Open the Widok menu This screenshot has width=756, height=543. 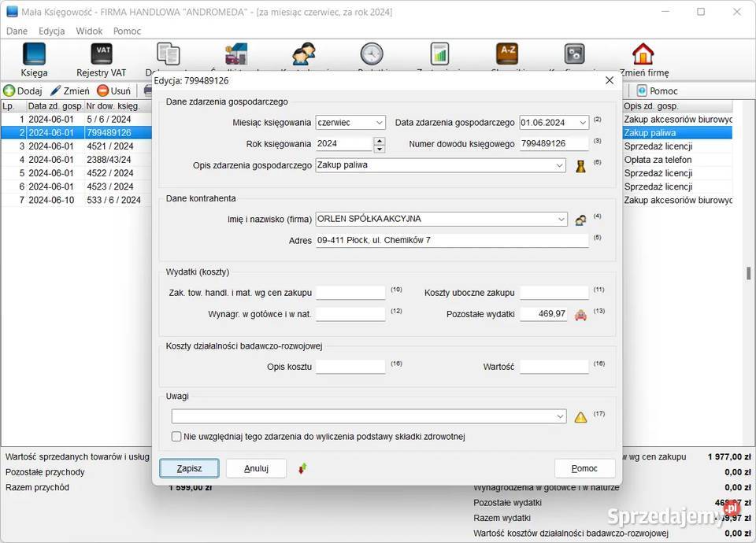(x=89, y=31)
